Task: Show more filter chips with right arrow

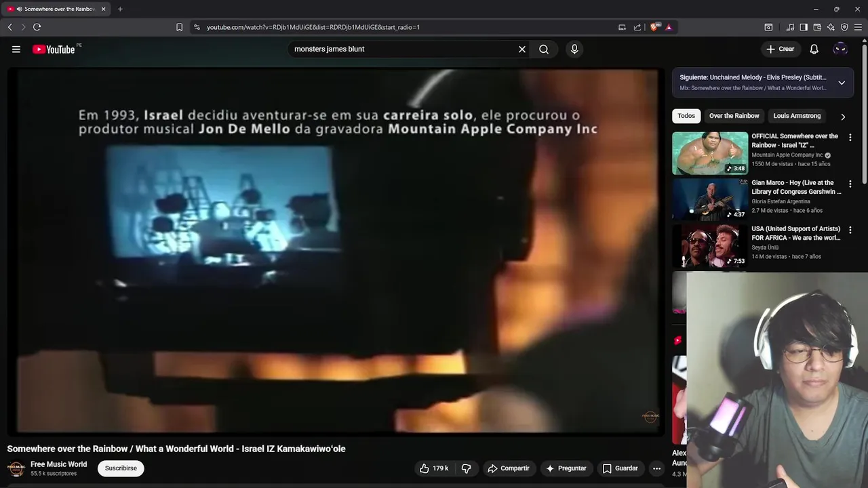Action: tap(843, 117)
